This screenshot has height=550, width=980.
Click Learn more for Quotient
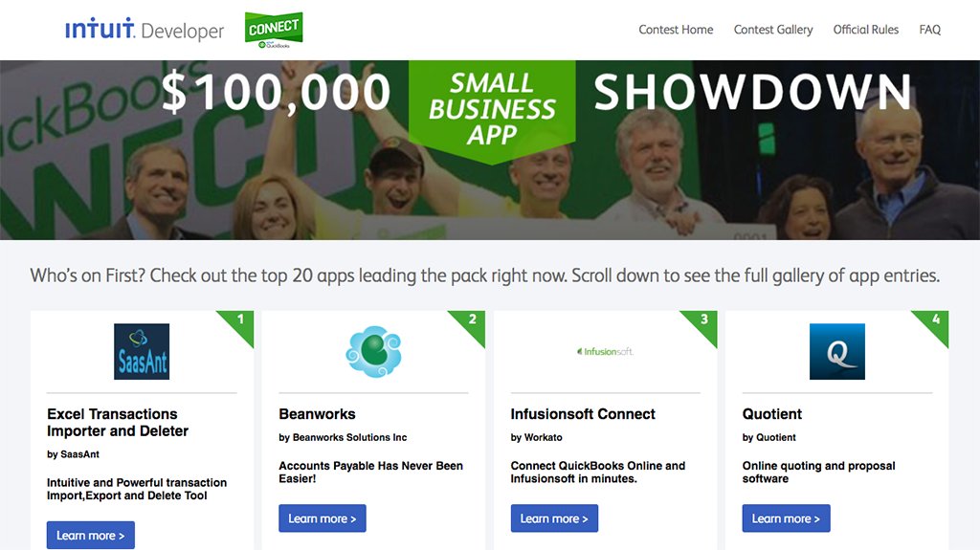787,518
